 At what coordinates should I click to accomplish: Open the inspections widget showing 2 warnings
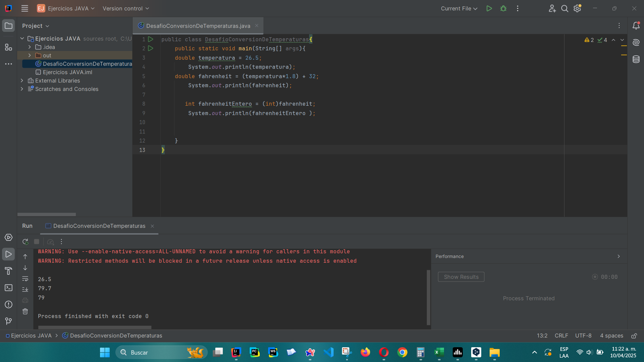[x=596, y=40]
